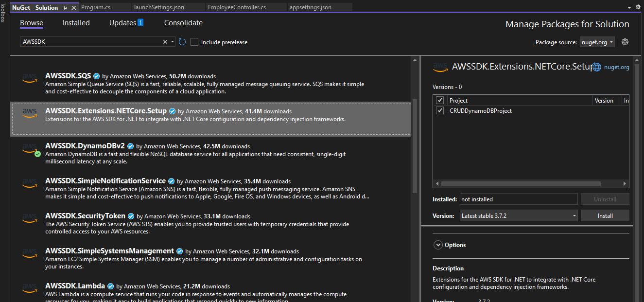Click the verified badge next to AWSSDK.SimpleNotificationService
644x302 pixels.
click(171, 181)
